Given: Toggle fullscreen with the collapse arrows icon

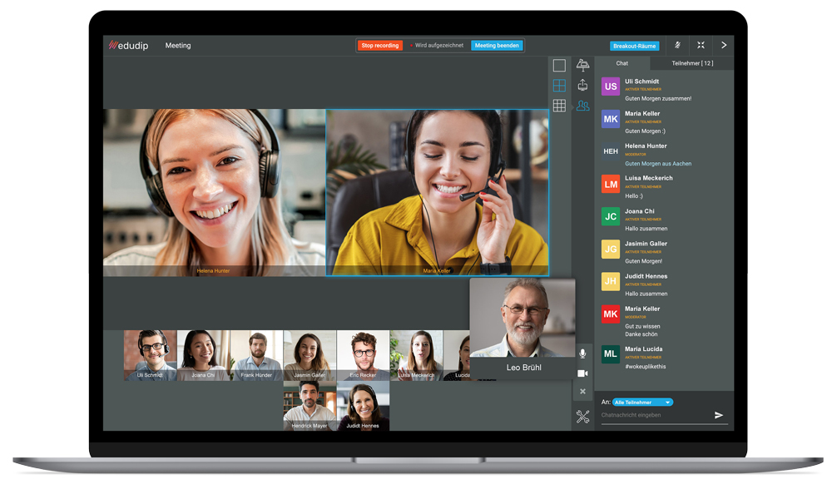Looking at the screenshot, I should 701,46.
